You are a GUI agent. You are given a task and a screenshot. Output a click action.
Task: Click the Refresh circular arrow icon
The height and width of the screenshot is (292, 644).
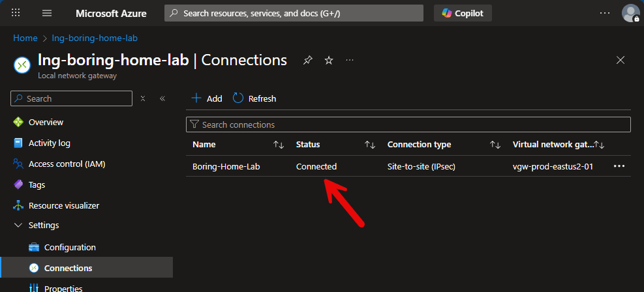pyautogui.click(x=238, y=98)
